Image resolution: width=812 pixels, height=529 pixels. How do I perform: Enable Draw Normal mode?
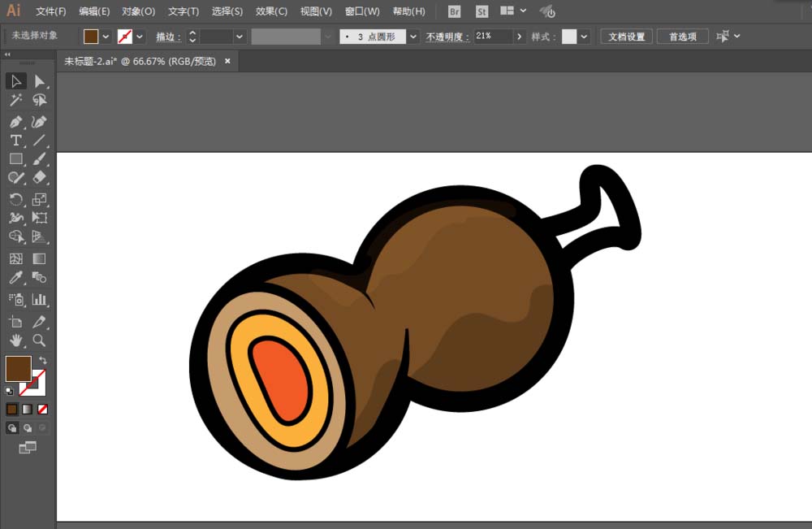tap(12, 428)
